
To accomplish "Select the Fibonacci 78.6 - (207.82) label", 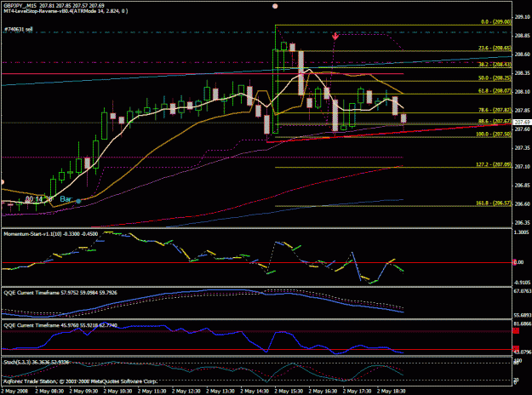I will (x=495, y=110).
